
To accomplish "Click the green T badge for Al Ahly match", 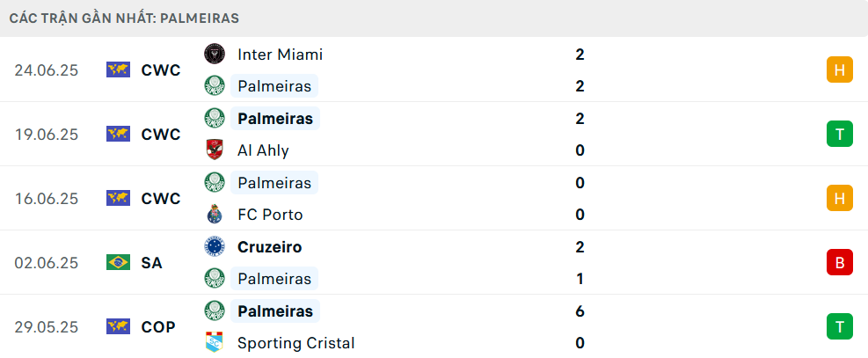I will (840, 134).
